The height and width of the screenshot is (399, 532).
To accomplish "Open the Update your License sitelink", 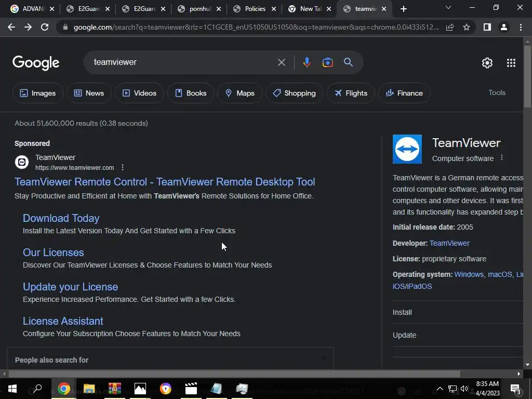I will tap(70, 287).
